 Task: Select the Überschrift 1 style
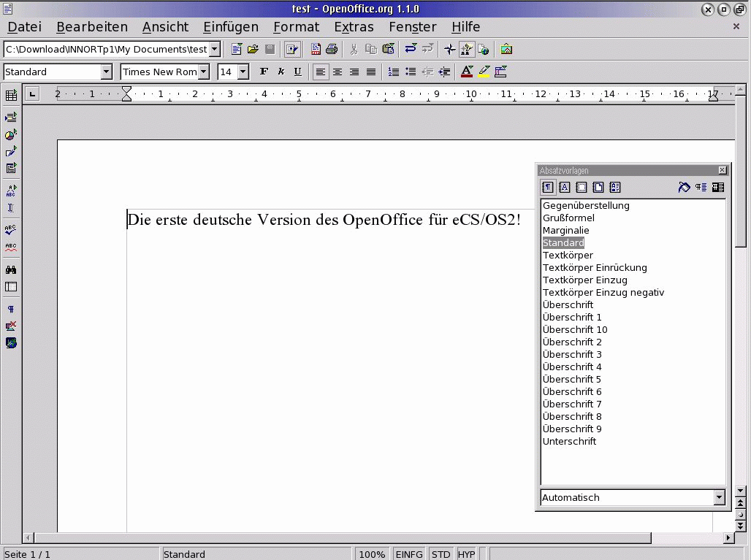[572, 318]
